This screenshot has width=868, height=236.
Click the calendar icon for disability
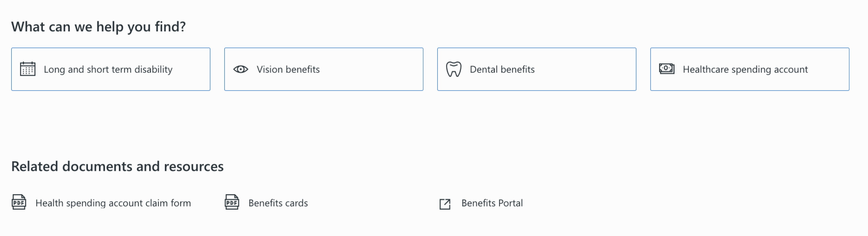28,69
